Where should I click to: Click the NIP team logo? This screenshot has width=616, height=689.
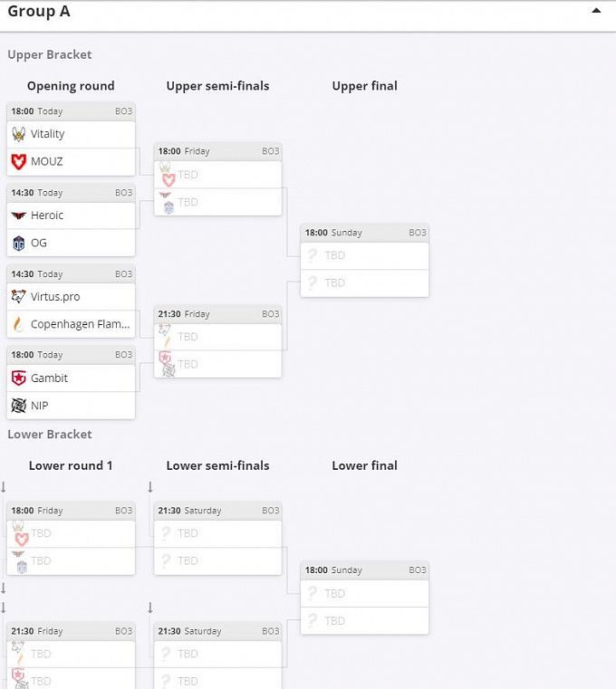click(x=19, y=406)
